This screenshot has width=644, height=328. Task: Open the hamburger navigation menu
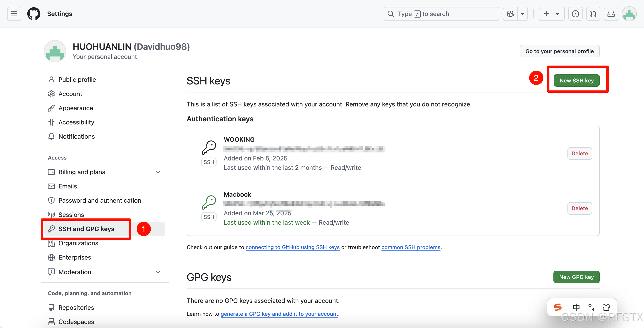click(14, 14)
